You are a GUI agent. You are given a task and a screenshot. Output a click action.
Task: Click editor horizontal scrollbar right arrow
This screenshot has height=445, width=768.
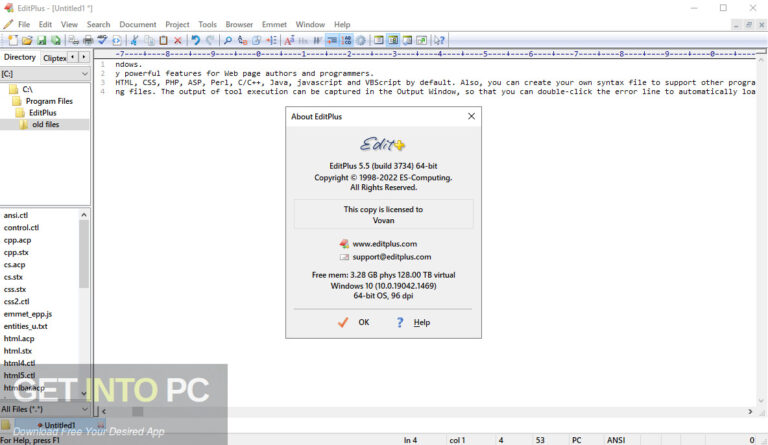(750, 412)
